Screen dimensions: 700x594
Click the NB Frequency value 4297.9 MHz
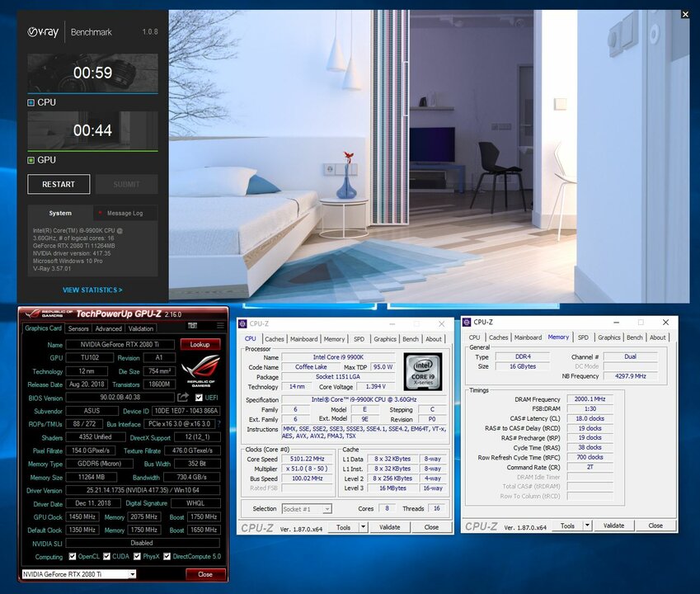[631, 376]
